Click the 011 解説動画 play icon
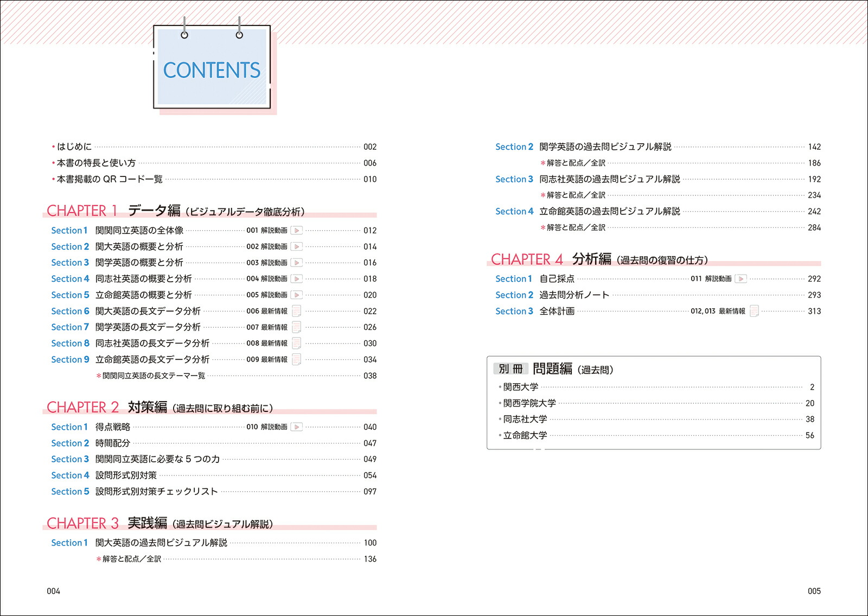This screenshot has height=616, width=868. (x=741, y=279)
